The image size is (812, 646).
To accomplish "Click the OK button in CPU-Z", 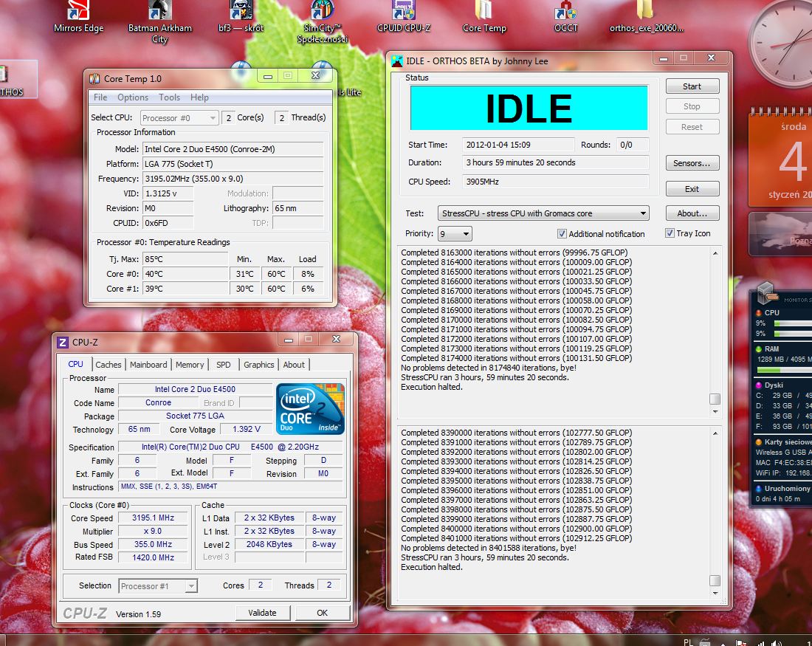I will (x=322, y=613).
